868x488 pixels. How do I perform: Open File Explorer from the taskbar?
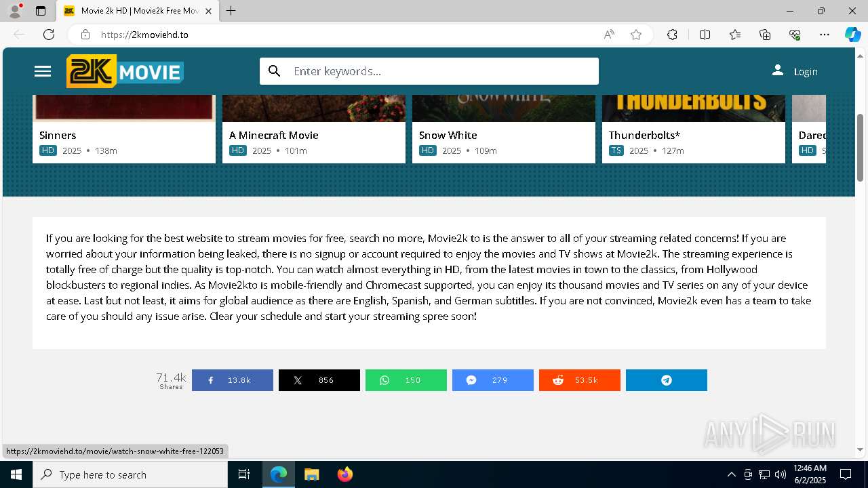click(x=311, y=474)
